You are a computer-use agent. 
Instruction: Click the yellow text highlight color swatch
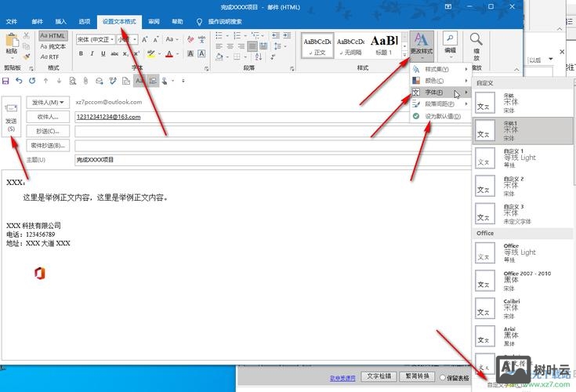(x=150, y=53)
